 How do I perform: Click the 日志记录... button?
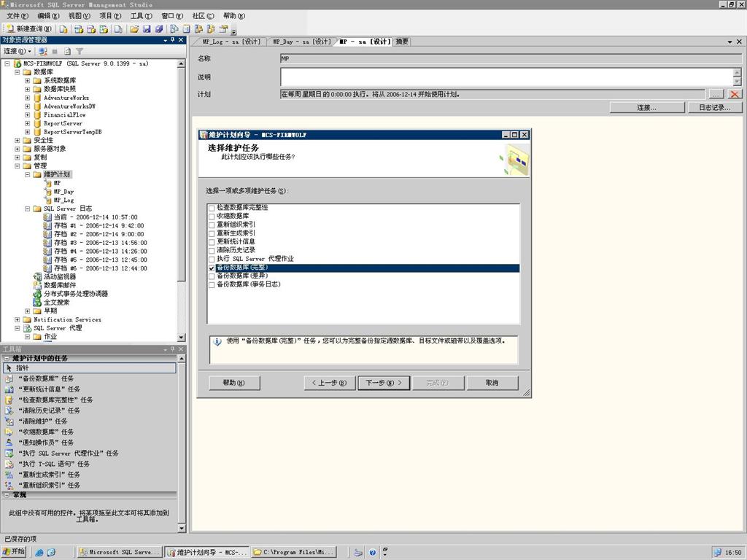coord(715,108)
